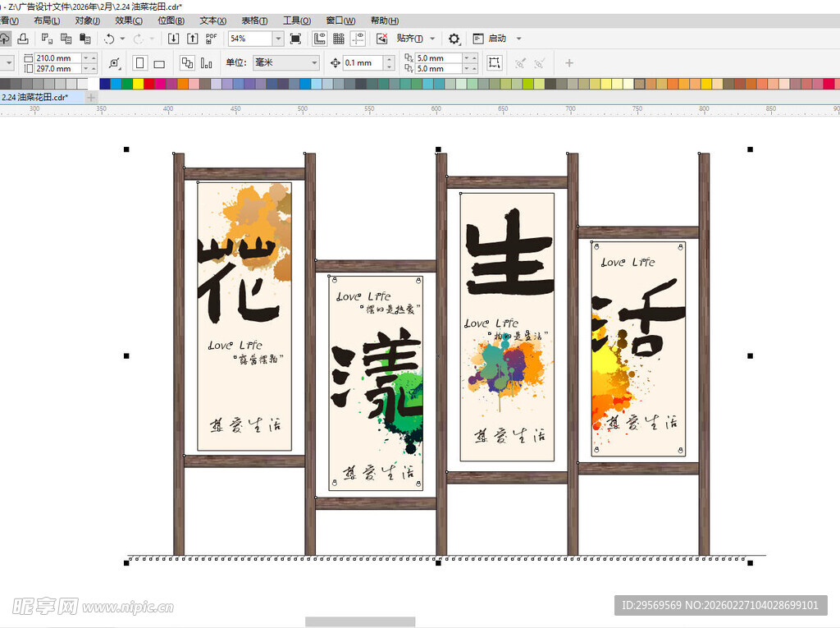Click the Undo arrow icon
Screen dimensions: 840x628
108,39
